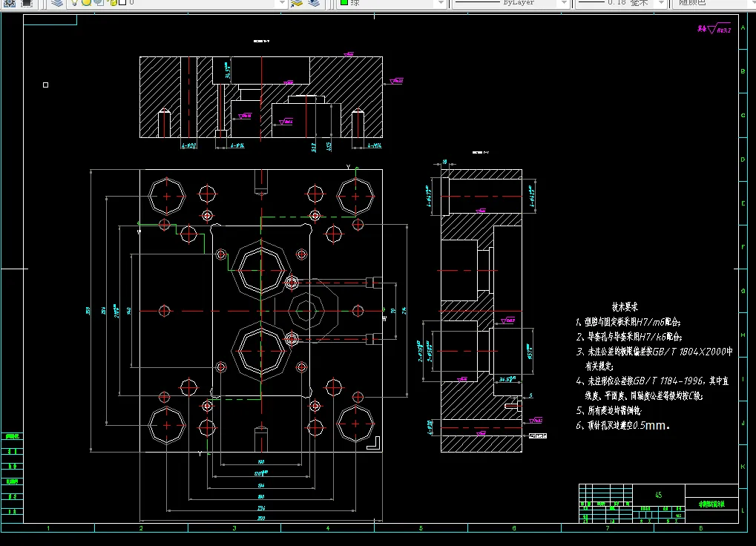Open the 随颜色 plot style combo box
The image size is (756, 546).
click(714, 3)
